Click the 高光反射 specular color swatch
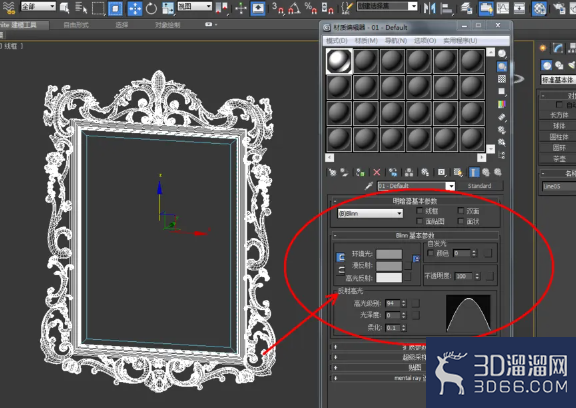Screen dimensions: 576x408 389,278
